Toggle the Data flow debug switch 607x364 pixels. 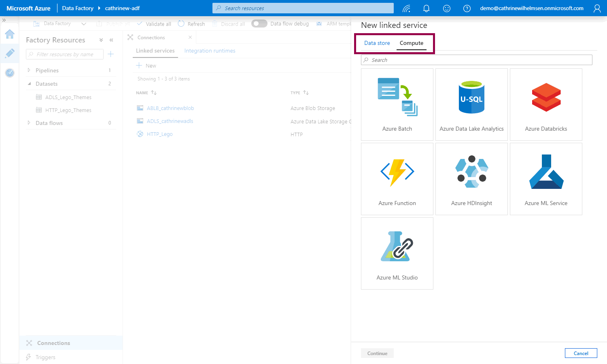(x=259, y=23)
